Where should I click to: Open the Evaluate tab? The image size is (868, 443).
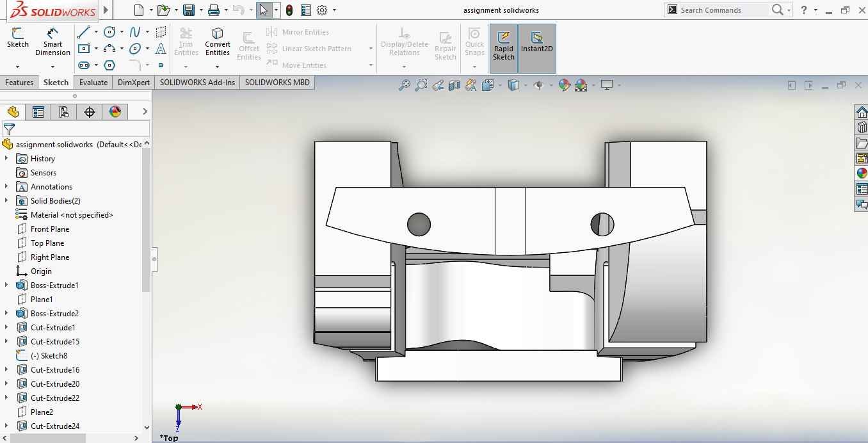point(93,83)
